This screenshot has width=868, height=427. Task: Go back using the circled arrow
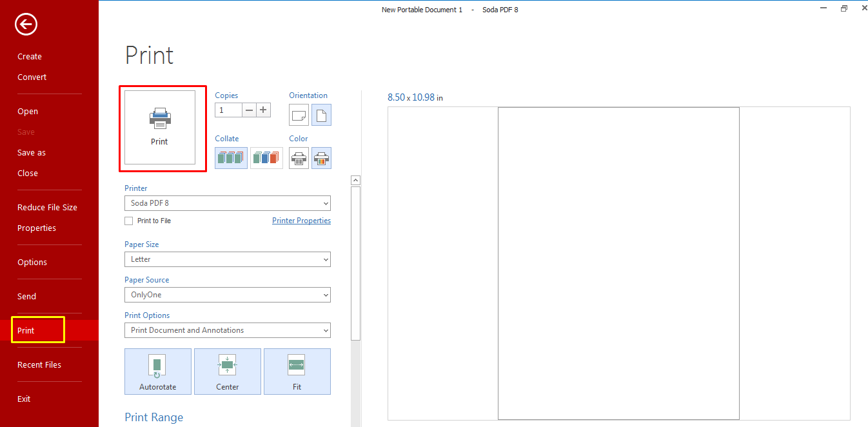[26, 25]
